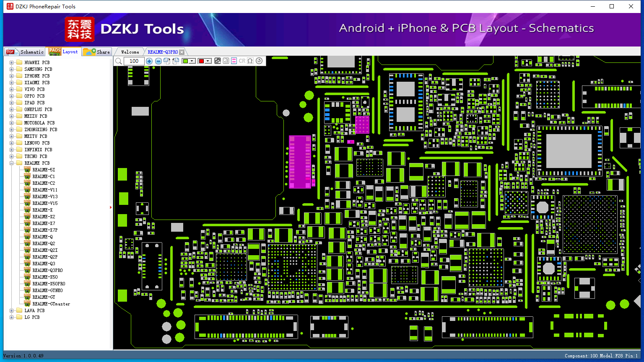Click the folder icon beside MOTOROLA PCB
The image size is (644, 362).
[x=19, y=123]
